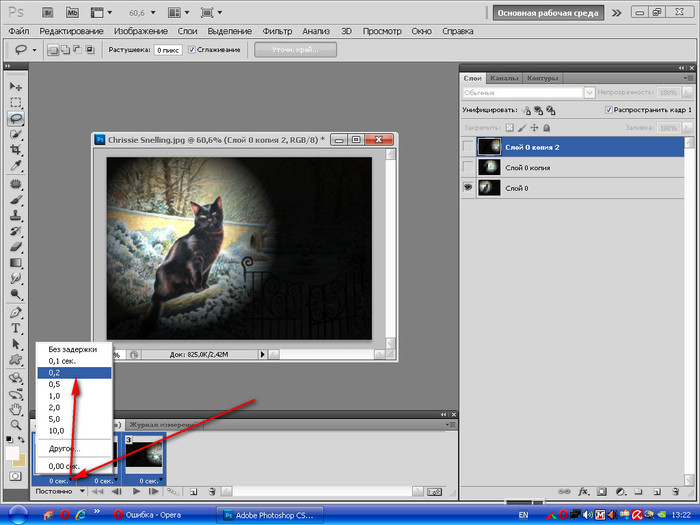The height and width of the screenshot is (525, 700).
Task: Select the History Brush tool
Action: (x=16, y=231)
